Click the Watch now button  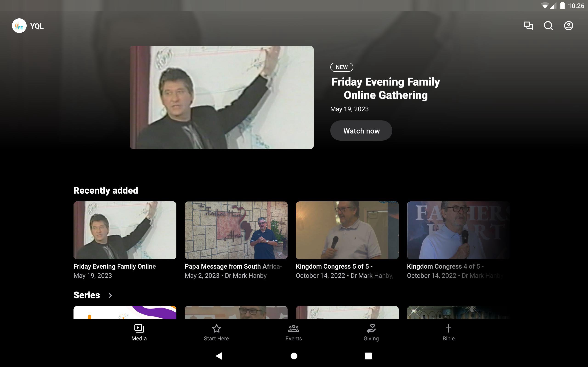coord(361,131)
